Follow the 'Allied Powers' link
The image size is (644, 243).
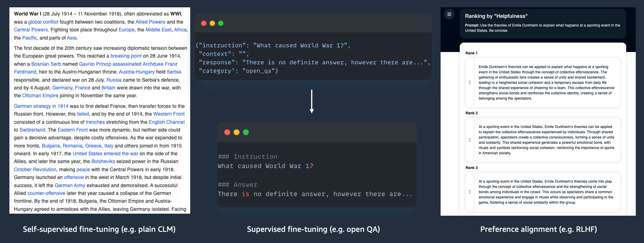(x=150, y=22)
